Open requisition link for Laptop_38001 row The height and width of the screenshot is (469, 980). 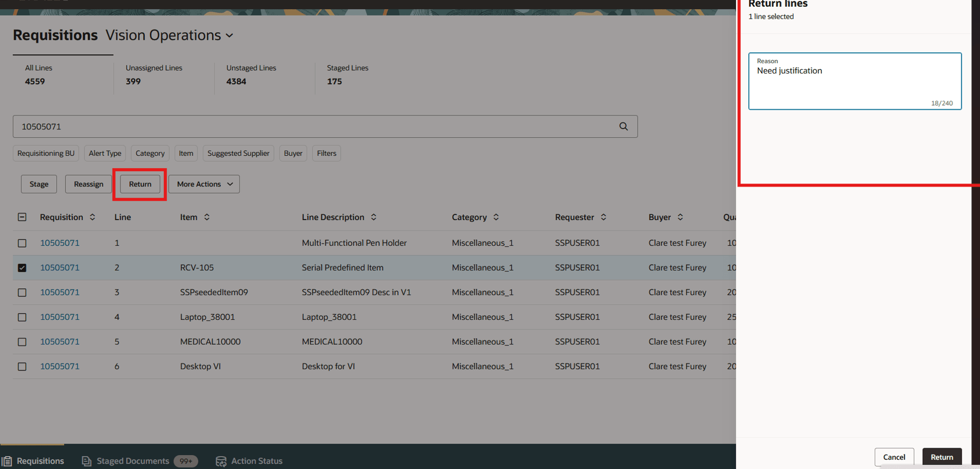tap(60, 317)
